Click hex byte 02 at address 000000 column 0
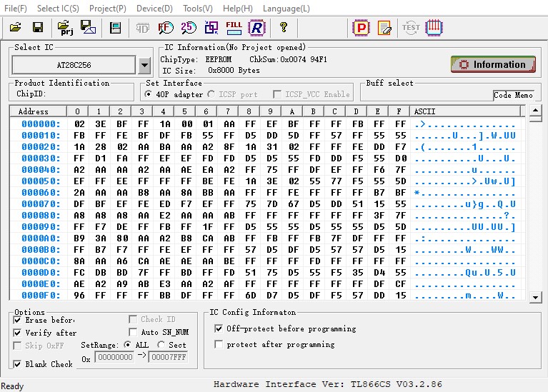 [79, 124]
